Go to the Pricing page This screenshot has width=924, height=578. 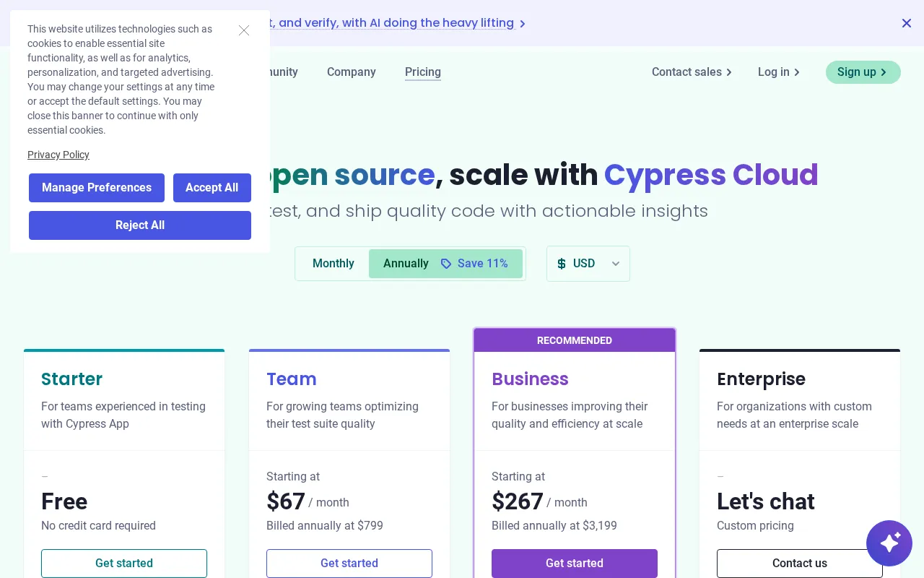coord(423,72)
